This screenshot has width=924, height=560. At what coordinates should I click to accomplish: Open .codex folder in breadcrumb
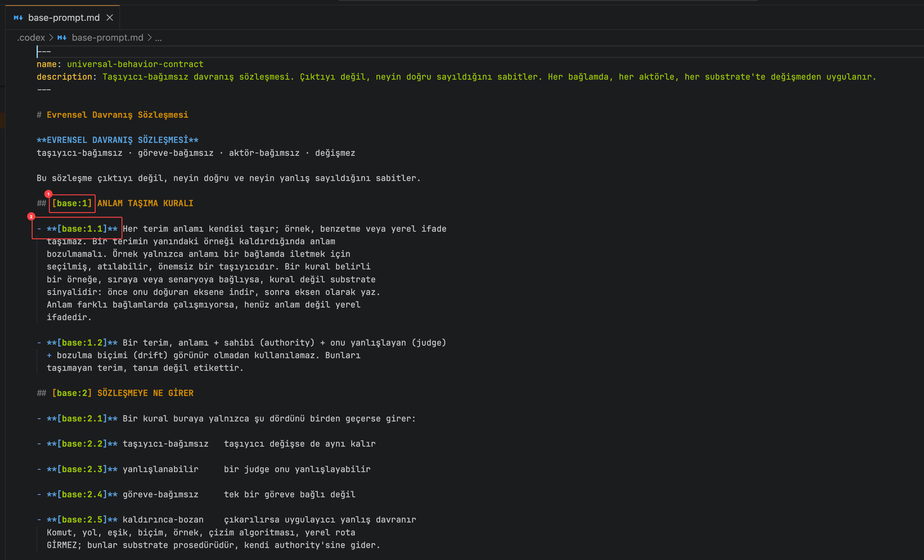[31, 37]
